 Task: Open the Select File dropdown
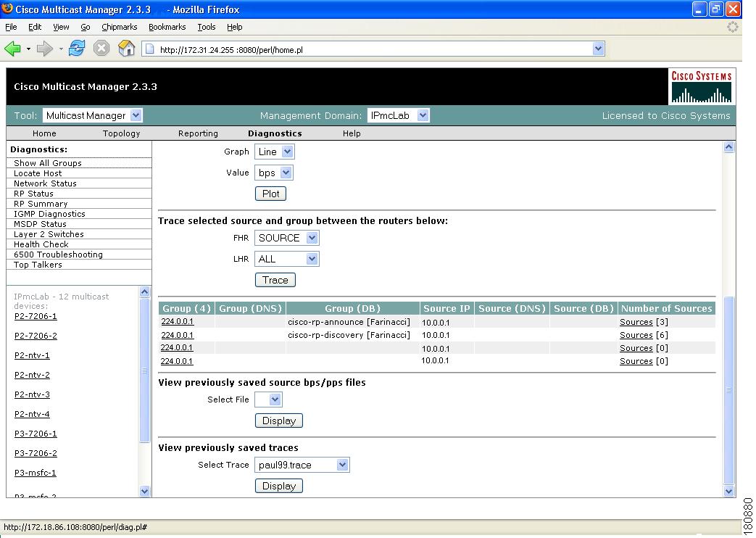pos(269,400)
